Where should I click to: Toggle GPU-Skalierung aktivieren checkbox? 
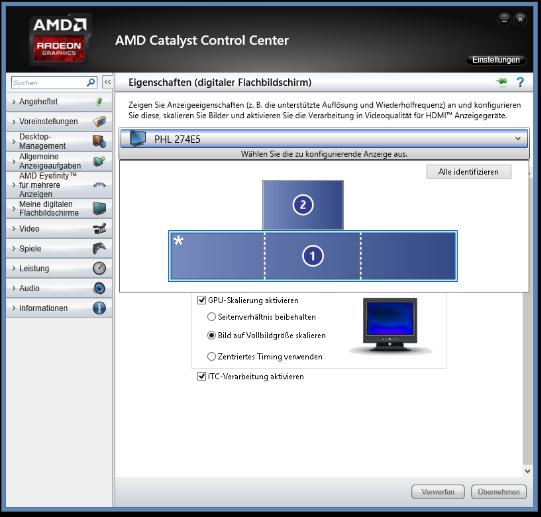201,300
